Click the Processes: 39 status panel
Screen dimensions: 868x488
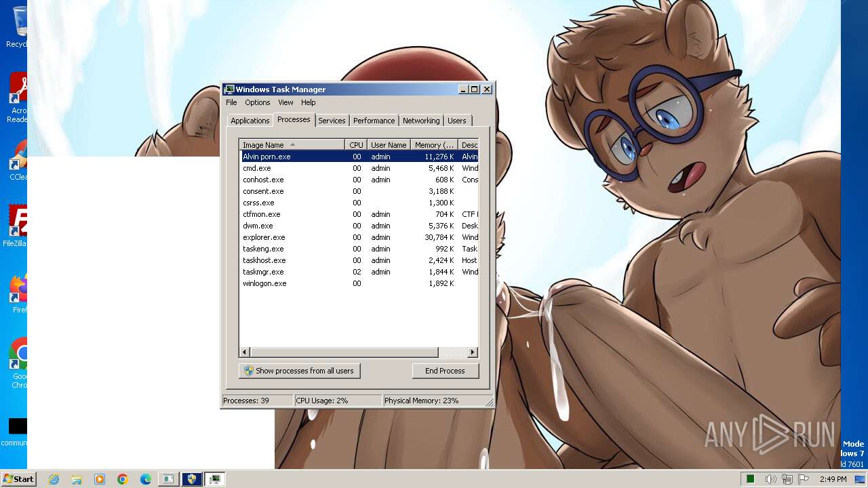(258, 401)
